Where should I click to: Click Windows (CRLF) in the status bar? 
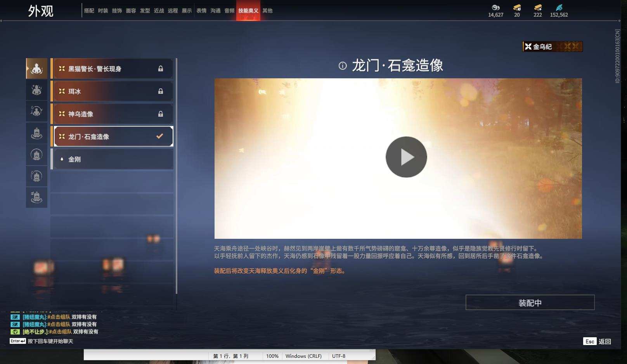pos(303,356)
